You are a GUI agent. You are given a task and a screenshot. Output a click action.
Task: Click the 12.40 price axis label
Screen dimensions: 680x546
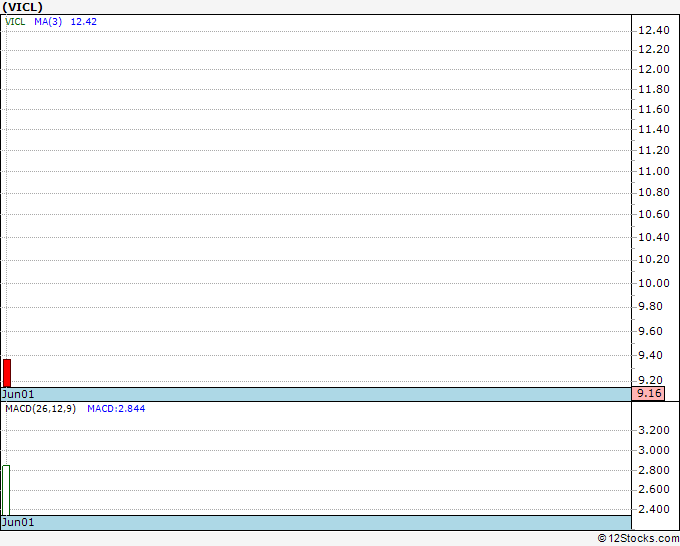coord(654,30)
